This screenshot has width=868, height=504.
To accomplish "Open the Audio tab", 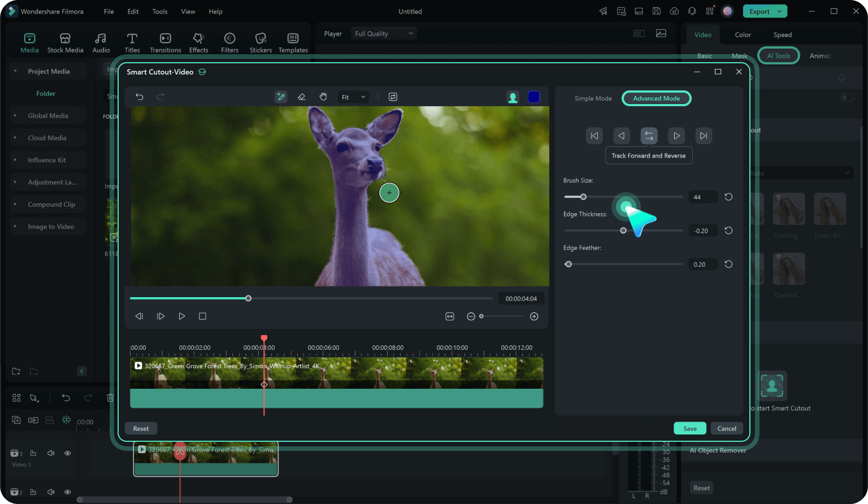I will 101,43.
